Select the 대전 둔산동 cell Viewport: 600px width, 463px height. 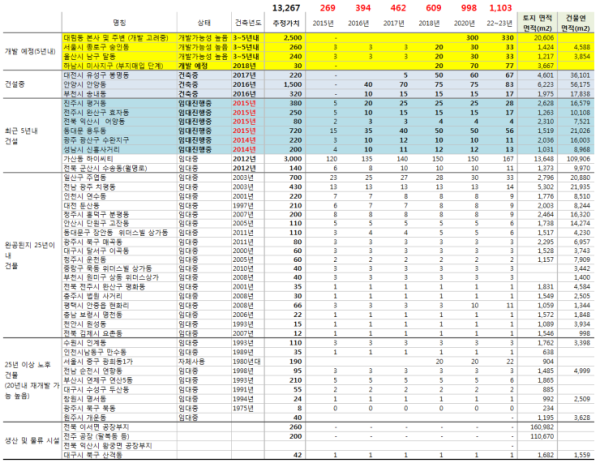(x=82, y=205)
